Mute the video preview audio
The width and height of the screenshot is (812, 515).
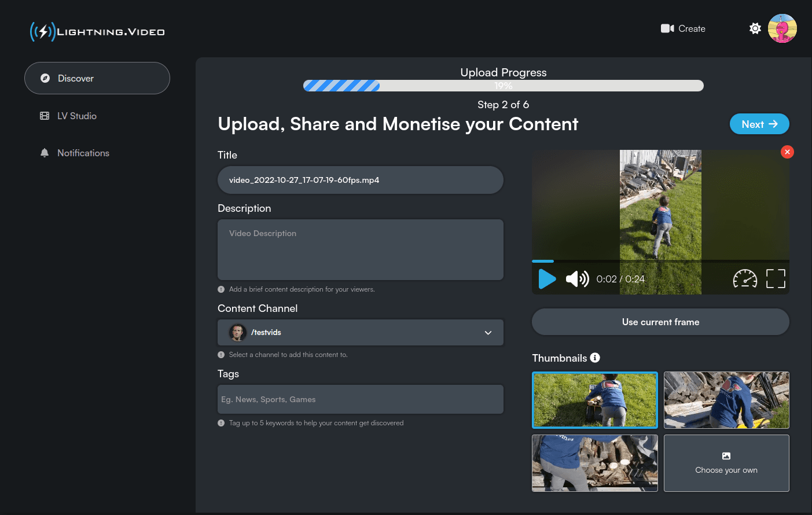[x=576, y=279]
